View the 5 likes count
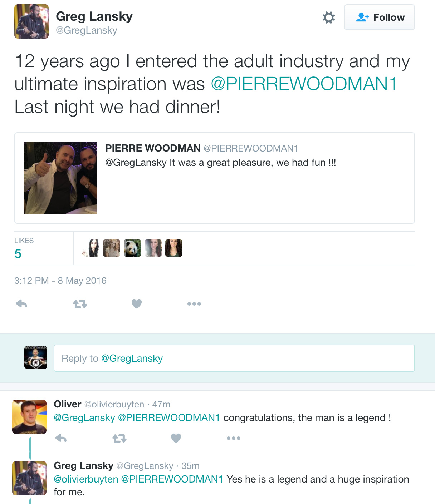 (x=18, y=254)
